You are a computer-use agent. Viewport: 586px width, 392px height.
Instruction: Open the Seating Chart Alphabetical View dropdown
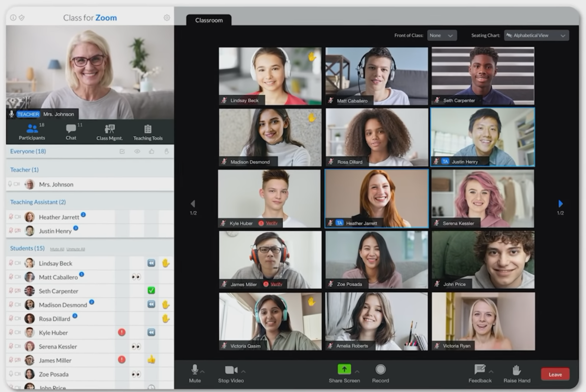pos(537,35)
